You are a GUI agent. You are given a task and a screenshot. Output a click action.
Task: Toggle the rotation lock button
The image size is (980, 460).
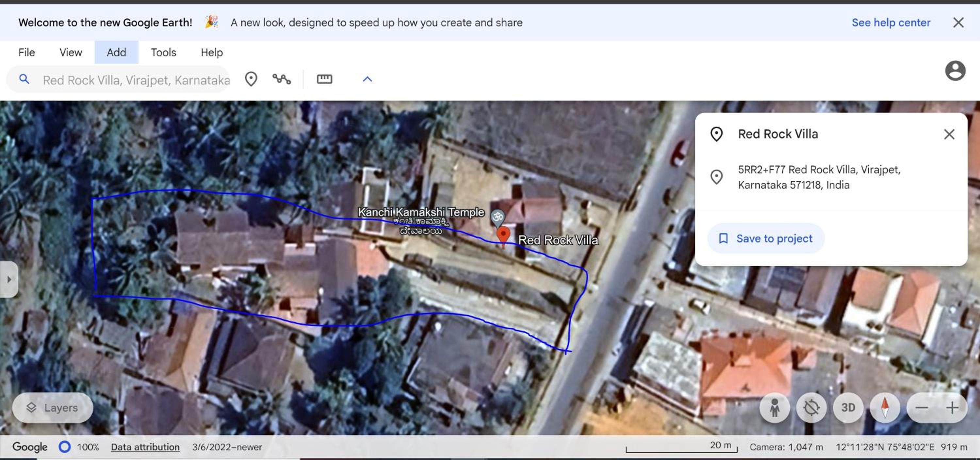click(x=811, y=408)
